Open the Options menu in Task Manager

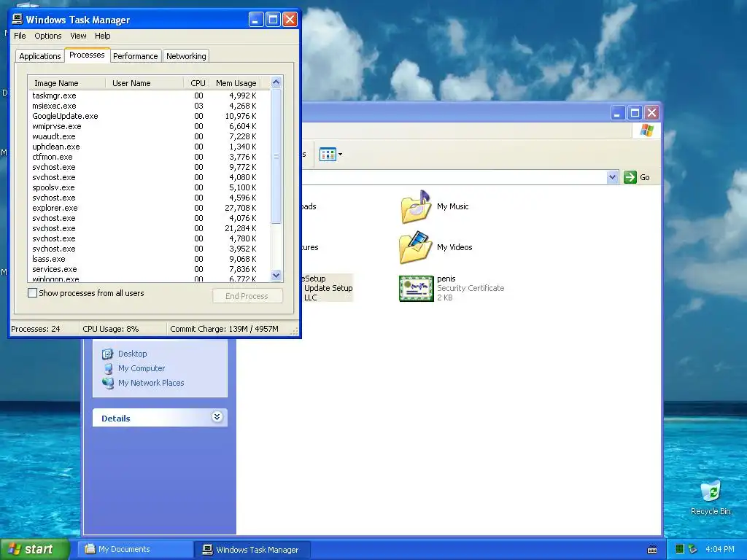pos(47,36)
